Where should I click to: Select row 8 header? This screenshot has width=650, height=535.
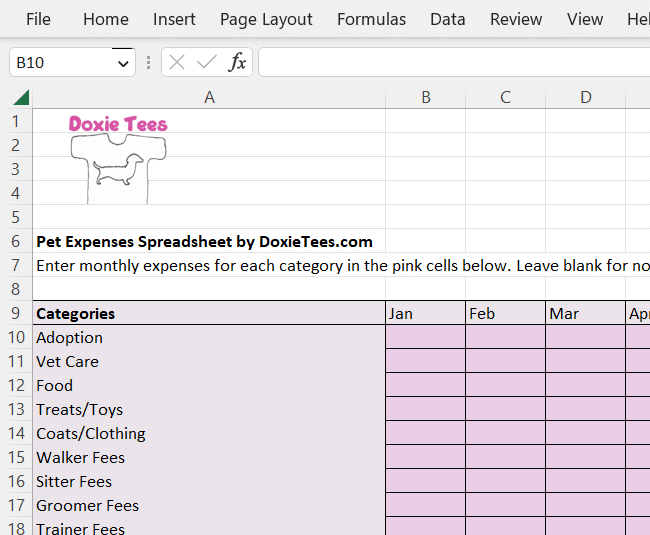[16, 289]
